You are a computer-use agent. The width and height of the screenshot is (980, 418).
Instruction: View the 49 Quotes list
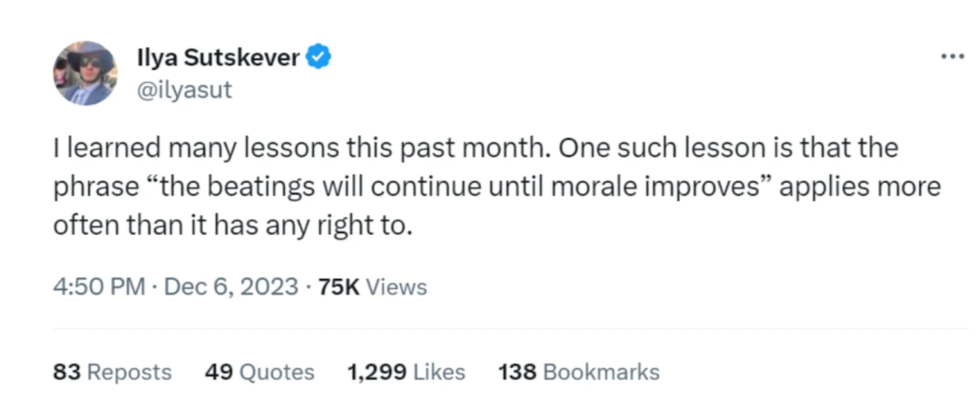(x=260, y=372)
